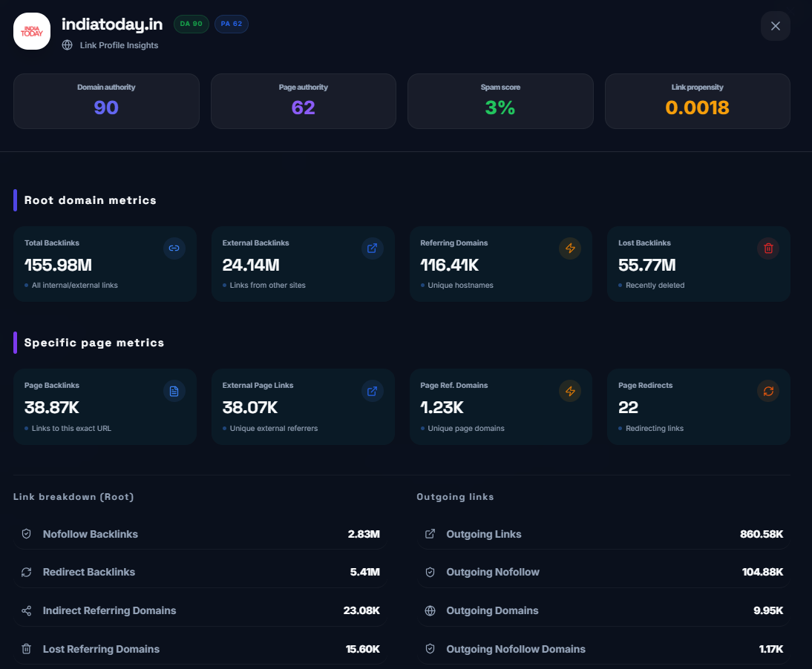Click the shield icon beside Outgoing Nofollow Domains
812x669 pixels.
[430, 649]
